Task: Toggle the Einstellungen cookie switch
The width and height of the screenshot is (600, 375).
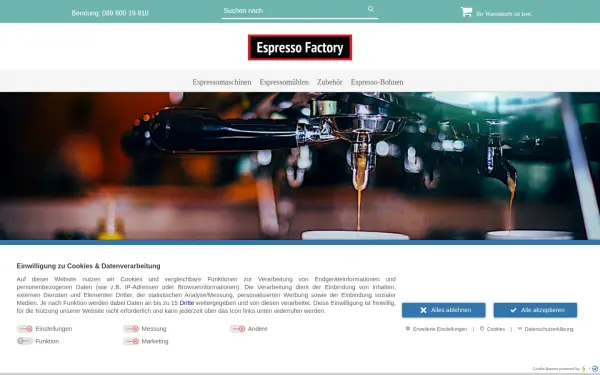Action: click(x=25, y=329)
